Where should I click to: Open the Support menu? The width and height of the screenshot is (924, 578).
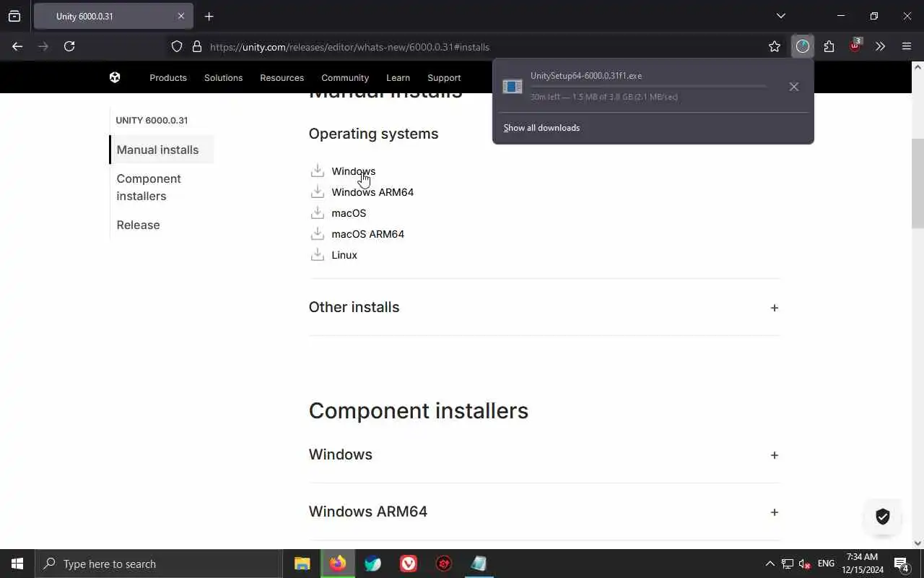coord(444,77)
